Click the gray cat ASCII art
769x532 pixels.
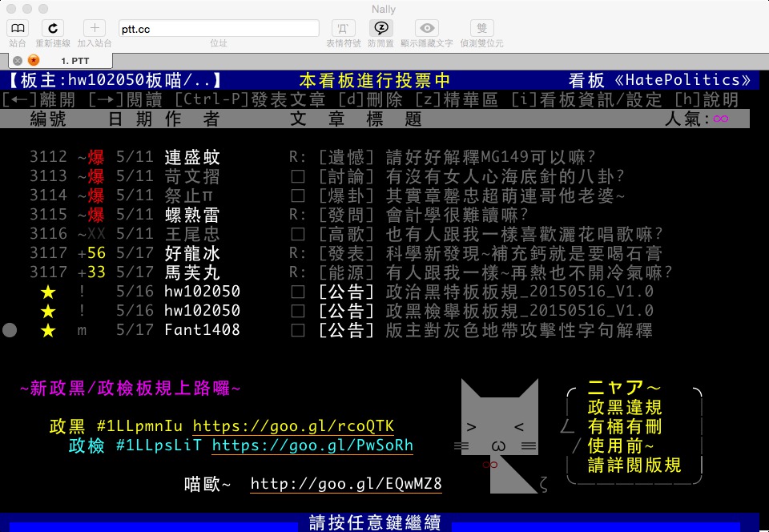(x=500, y=436)
